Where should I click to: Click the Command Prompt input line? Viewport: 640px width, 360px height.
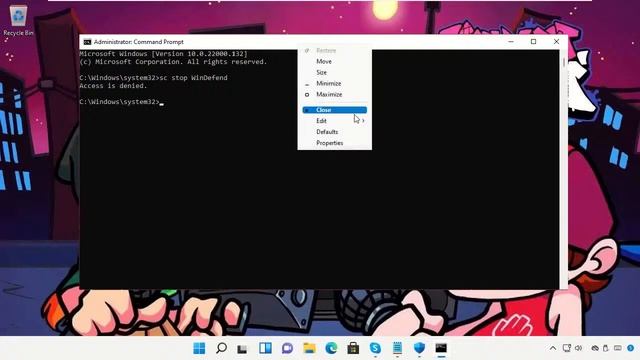point(121,102)
